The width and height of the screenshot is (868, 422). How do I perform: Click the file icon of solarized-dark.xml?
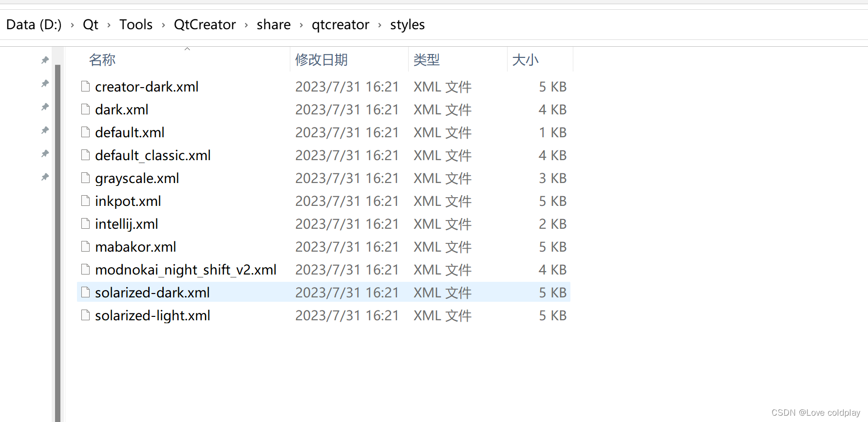[x=85, y=293]
